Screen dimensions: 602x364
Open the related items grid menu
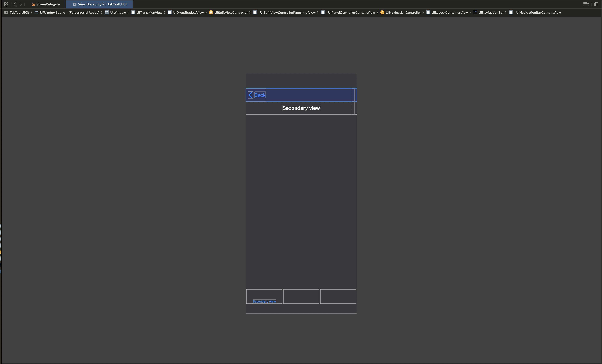(x=6, y=4)
